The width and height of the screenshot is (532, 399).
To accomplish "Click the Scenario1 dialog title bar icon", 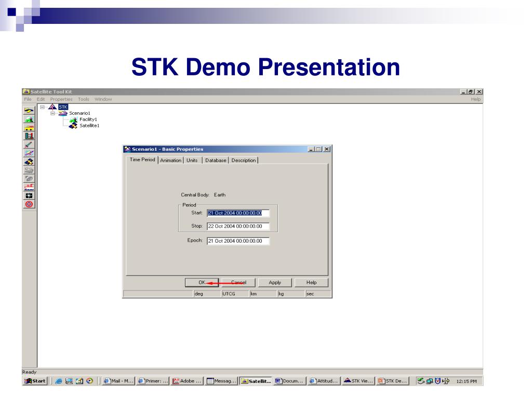I will pyautogui.click(x=128, y=149).
